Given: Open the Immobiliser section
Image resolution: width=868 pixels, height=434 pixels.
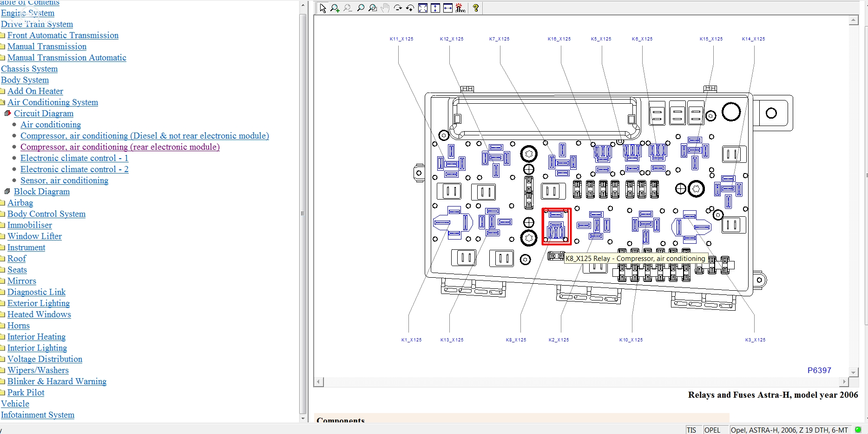Looking at the screenshot, I should pyautogui.click(x=30, y=225).
